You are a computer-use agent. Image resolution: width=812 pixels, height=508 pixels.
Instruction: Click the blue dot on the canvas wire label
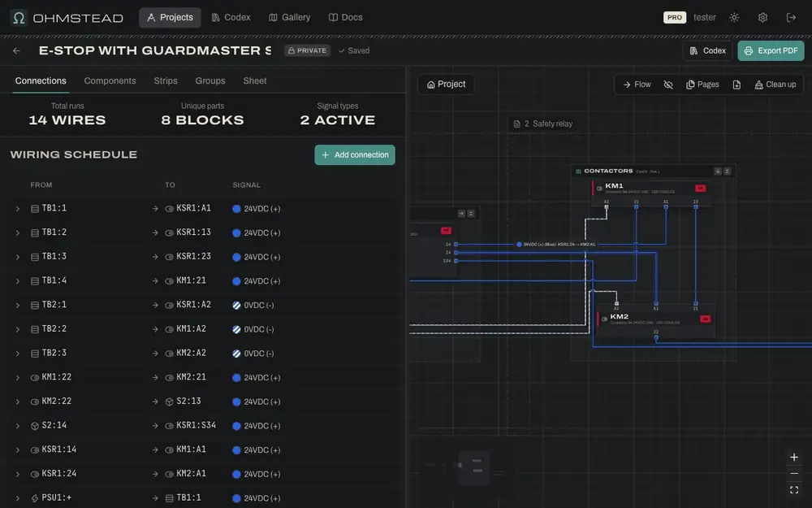(519, 244)
